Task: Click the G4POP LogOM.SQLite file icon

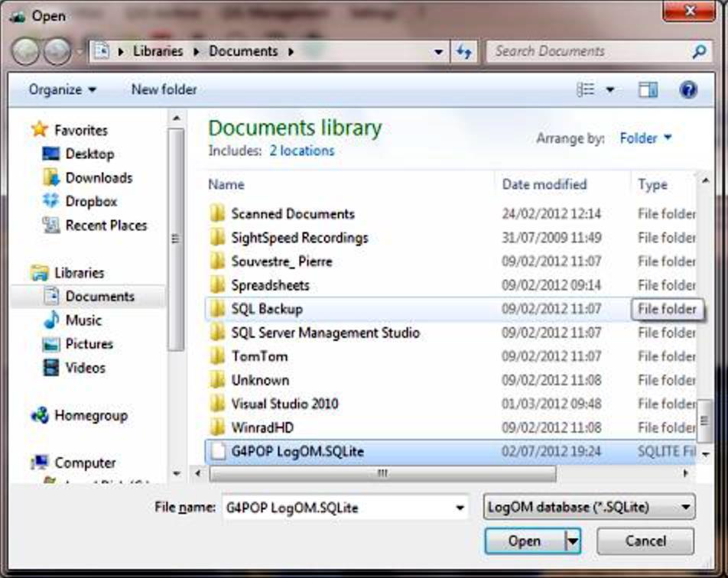Action: [x=217, y=451]
